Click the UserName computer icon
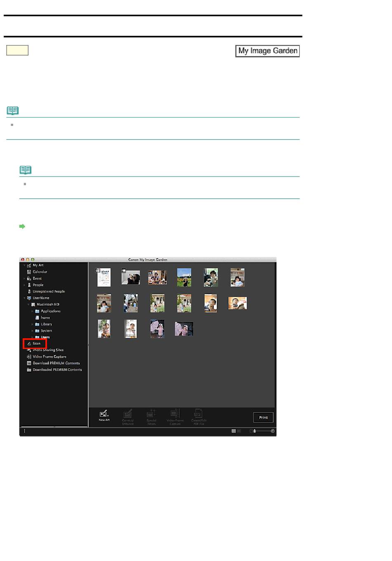 coord(29,298)
